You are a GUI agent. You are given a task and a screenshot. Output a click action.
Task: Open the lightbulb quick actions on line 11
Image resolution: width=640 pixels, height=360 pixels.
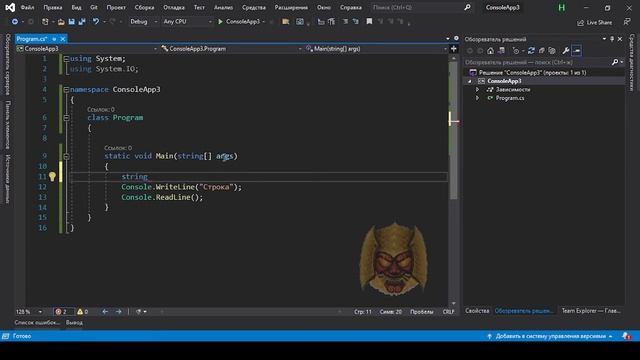point(52,177)
